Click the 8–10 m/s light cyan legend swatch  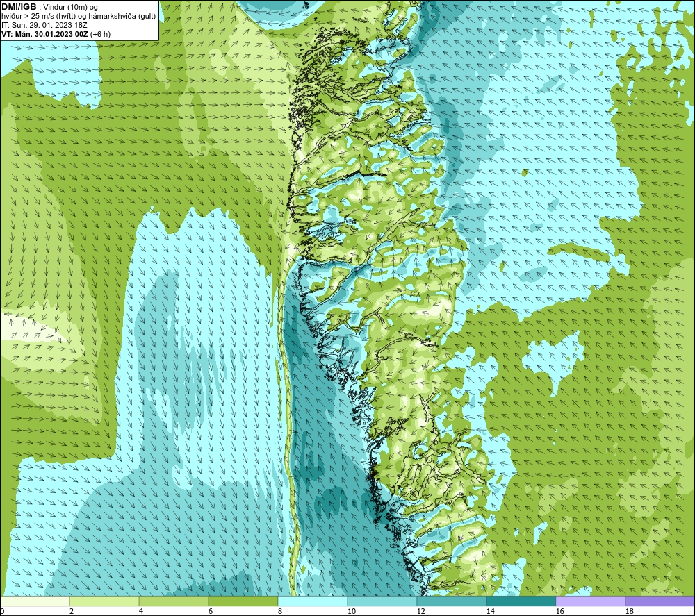pos(313,601)
